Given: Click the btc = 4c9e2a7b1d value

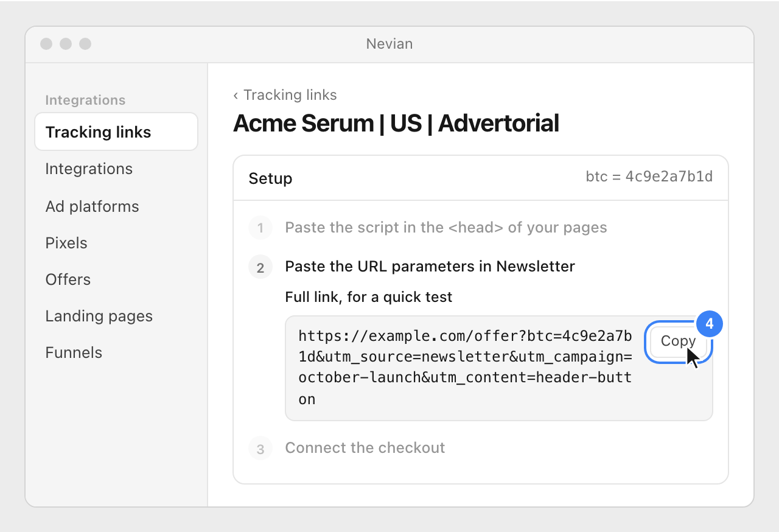Looking at the screenshot, I should coord(649,177).
